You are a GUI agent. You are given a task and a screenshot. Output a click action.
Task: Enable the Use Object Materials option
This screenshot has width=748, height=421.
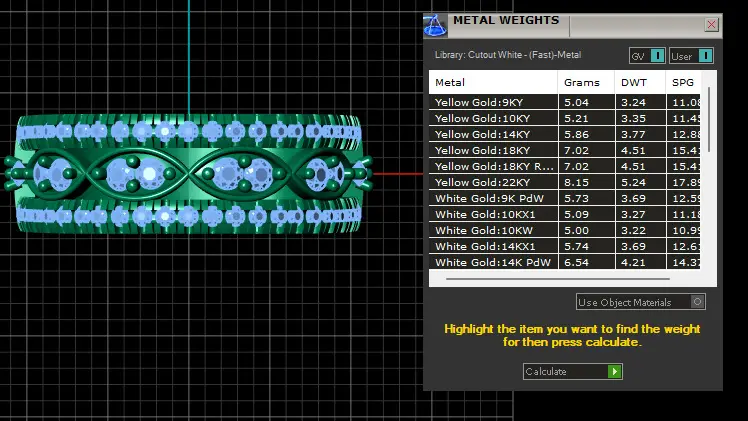click(x=640, y=302)
